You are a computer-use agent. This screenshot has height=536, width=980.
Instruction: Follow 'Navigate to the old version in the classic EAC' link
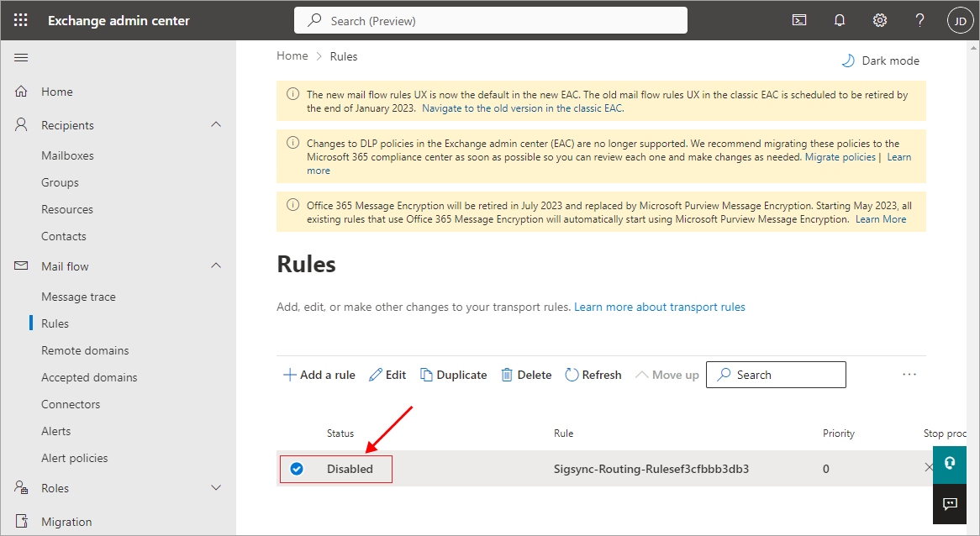(523, 108)
